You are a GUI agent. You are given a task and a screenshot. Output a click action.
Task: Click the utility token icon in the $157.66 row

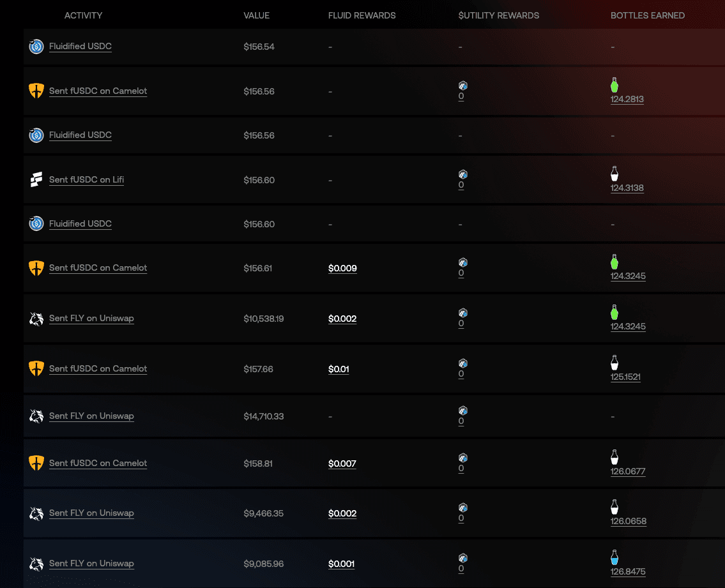click(x=463, y=363)
